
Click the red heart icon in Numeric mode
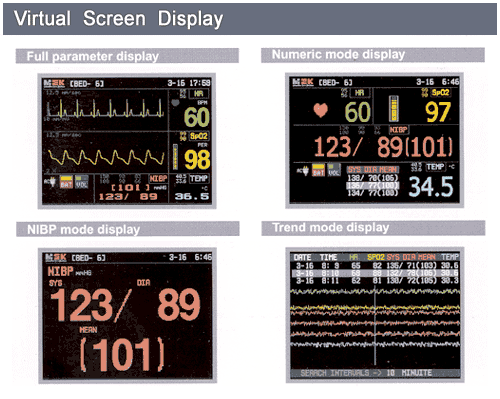click(321, 110)
